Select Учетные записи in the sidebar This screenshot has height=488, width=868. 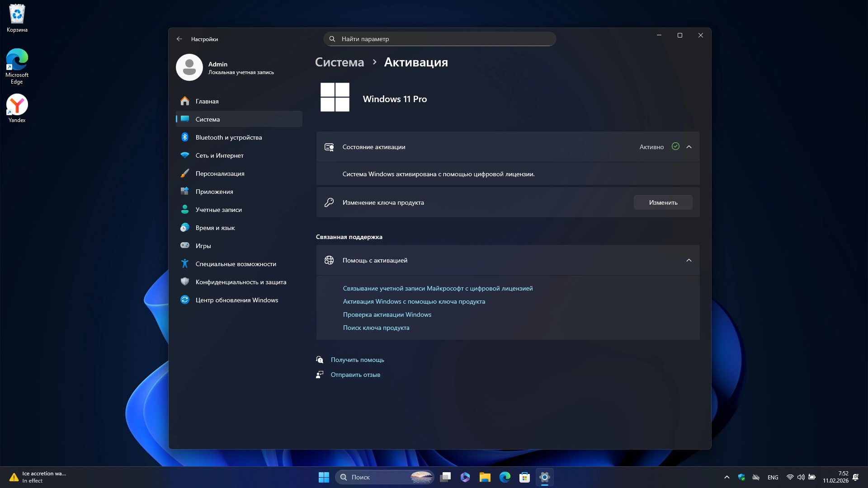click(x=218, y=210)
